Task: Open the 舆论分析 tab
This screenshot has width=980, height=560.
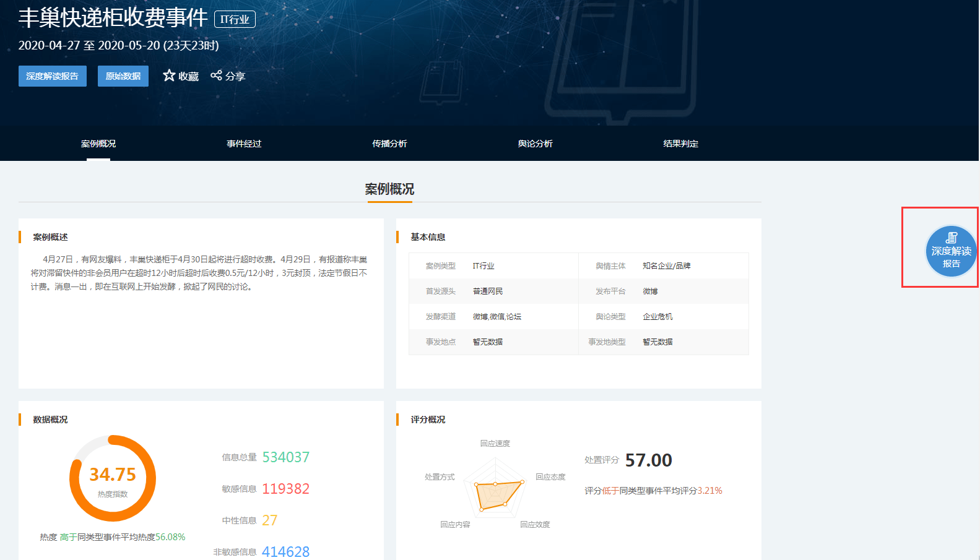Action: point(535,144)
